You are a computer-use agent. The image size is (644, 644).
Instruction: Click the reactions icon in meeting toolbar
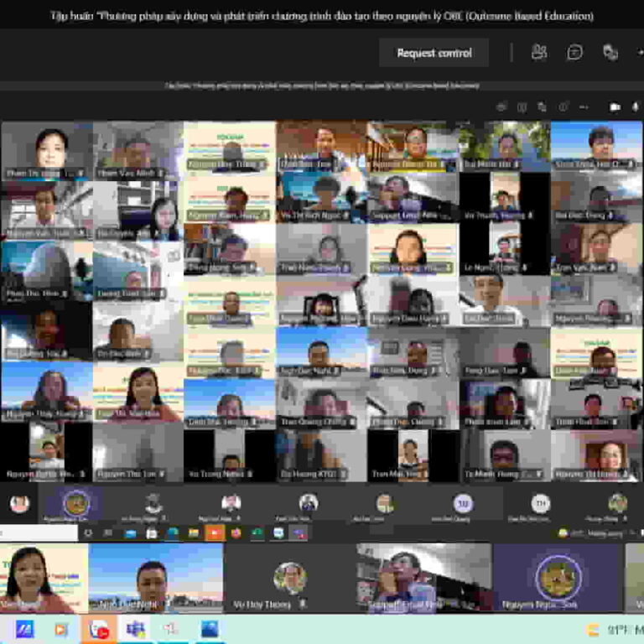(610, 53)
